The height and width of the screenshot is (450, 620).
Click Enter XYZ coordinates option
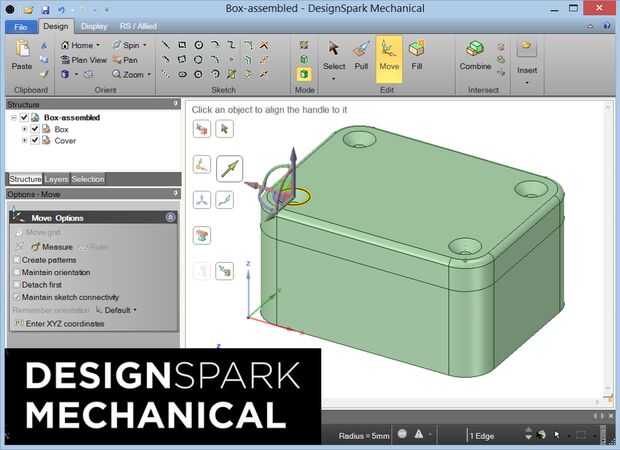[x=60, y=323]
